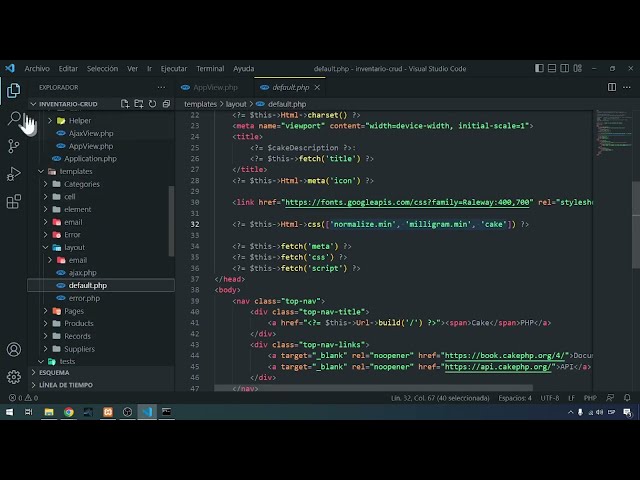Image resolution: width=640 pixels, height=480 pixels.
Task: Open the Ayuda menu
Action: (x=244, y=69)
